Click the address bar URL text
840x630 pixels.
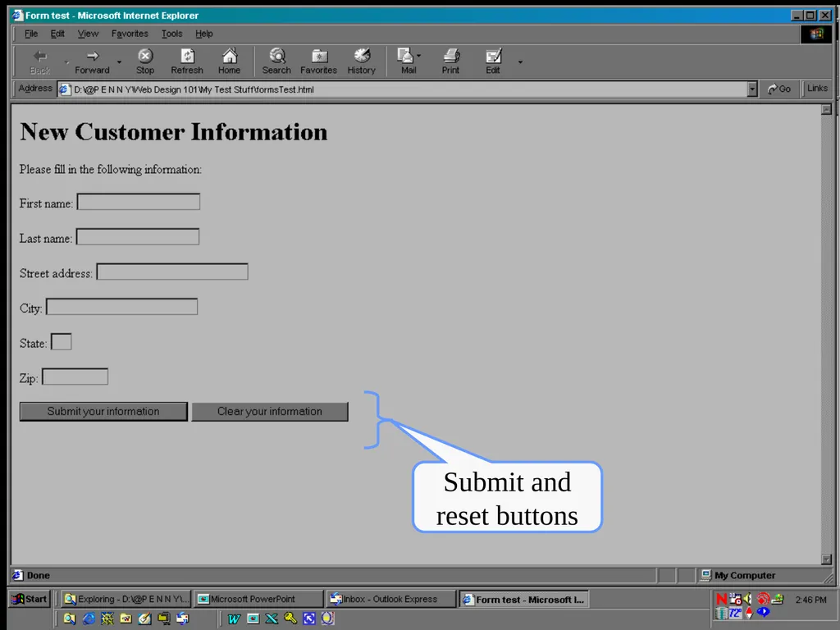tap(194, 89)
